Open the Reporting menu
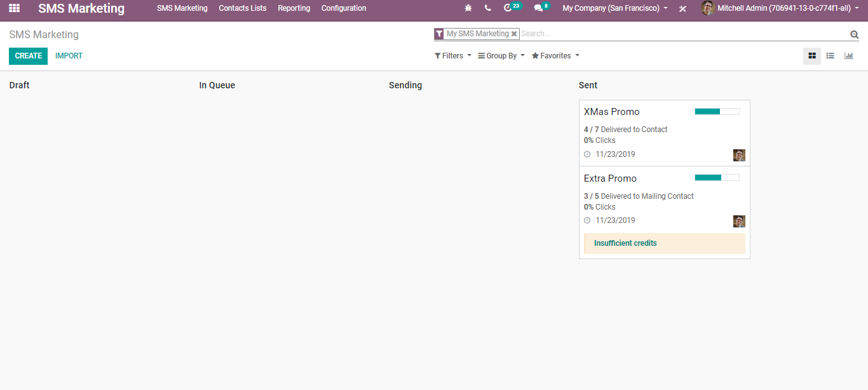The width and height of the screenshot is (868, 390). (x=294, y=8)
